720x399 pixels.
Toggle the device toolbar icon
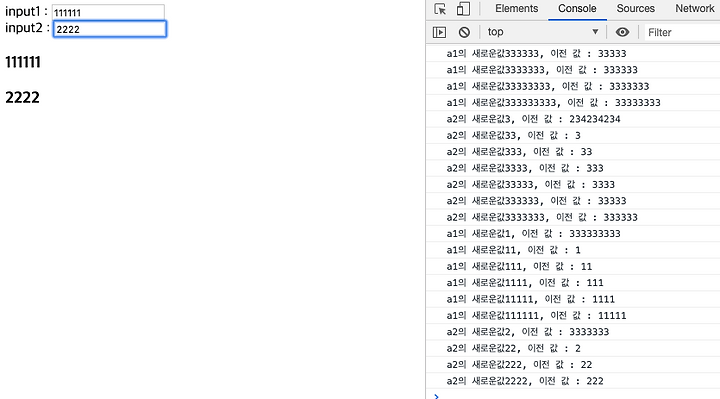pyautogui.click(x=463, y=9)
